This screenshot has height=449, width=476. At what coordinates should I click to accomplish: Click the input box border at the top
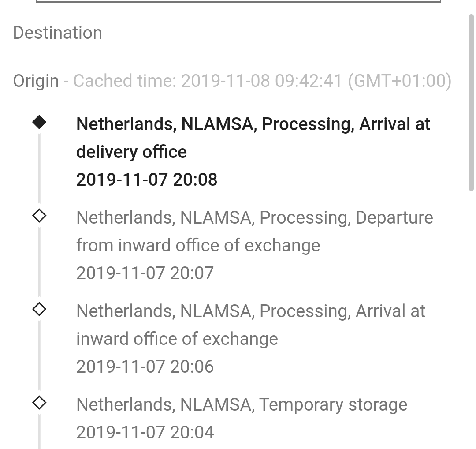238,1
